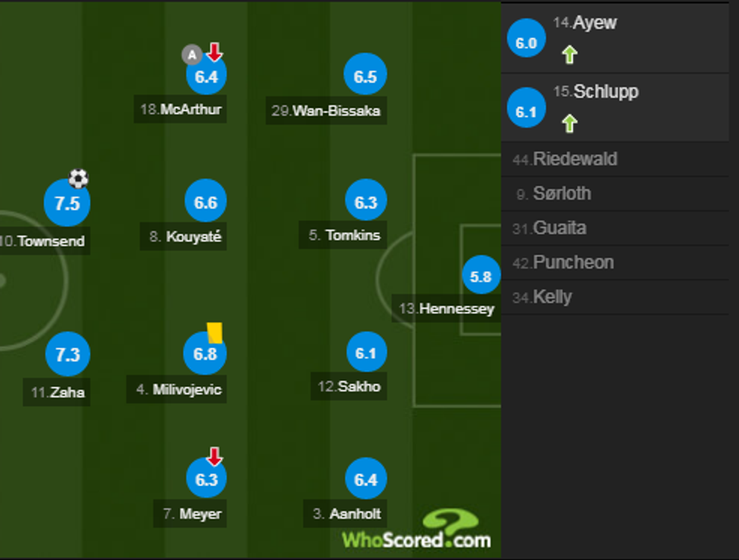Select the green sub-on arrow under Ayew
Image resolution: width=739 pixels, height=560 pixels.
coord(571,54)
